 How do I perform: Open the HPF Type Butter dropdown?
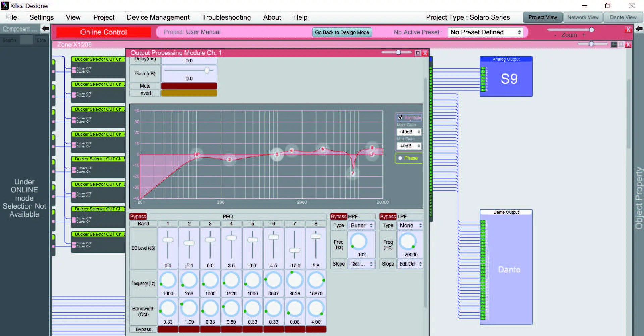pos(362,226)
